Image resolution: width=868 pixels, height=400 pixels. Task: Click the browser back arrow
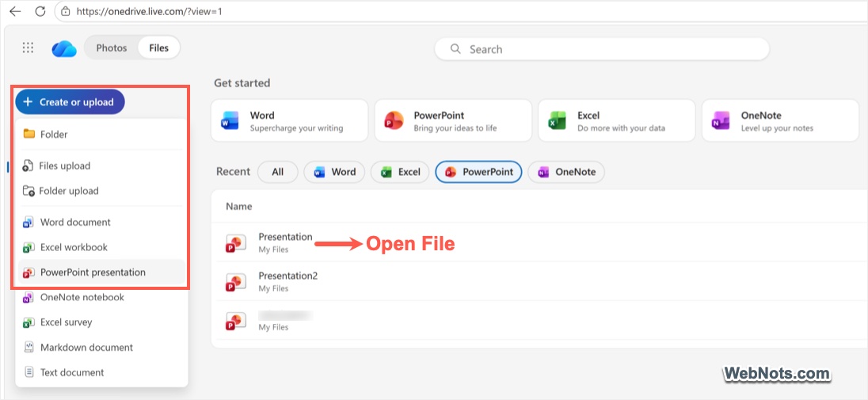coord(15,11)
